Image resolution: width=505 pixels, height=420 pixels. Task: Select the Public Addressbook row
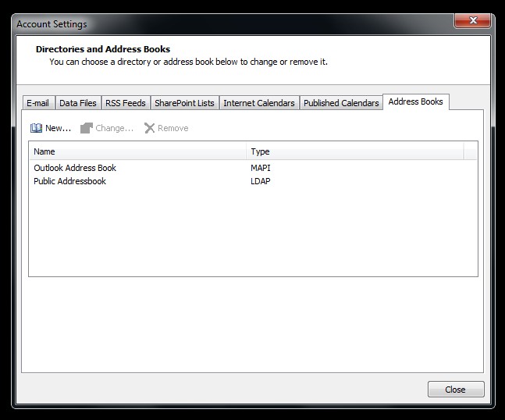tap(253, 181)
